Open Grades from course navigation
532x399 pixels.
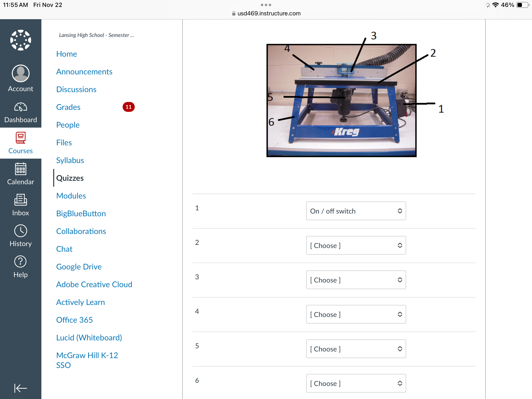pos(68,107)
